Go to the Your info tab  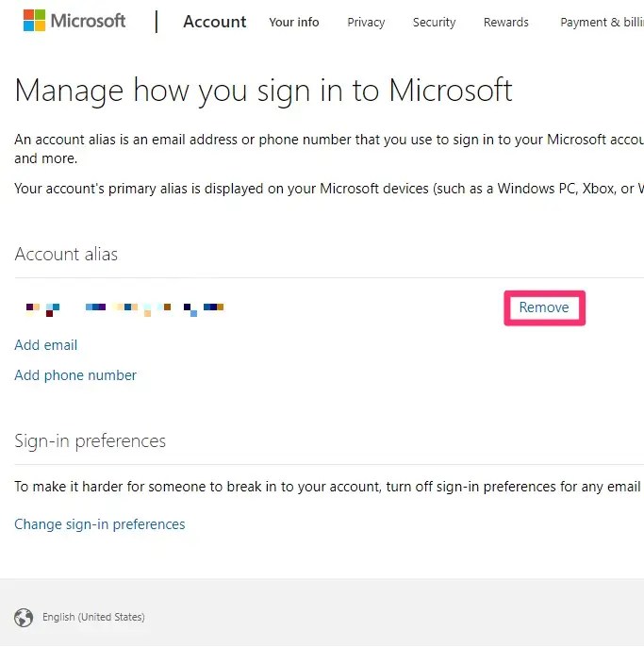[x=293, y=22]
